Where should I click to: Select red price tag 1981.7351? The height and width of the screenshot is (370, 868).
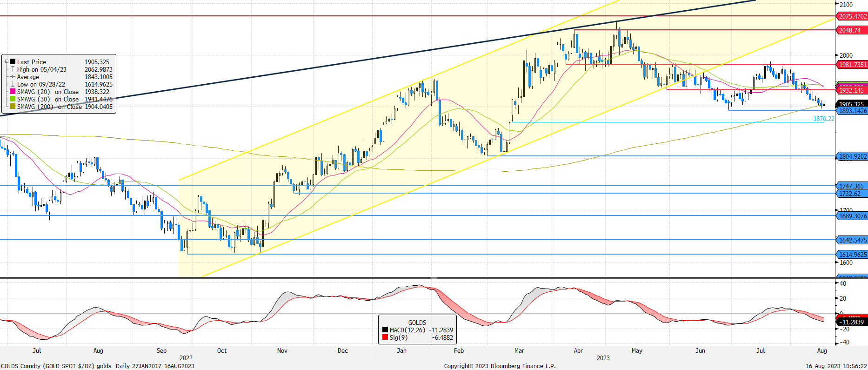(852, 65)
